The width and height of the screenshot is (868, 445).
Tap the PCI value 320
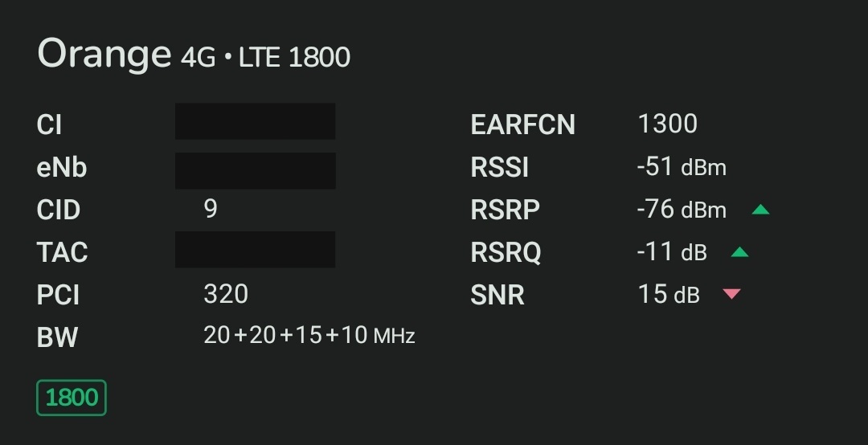click(226, 294)
